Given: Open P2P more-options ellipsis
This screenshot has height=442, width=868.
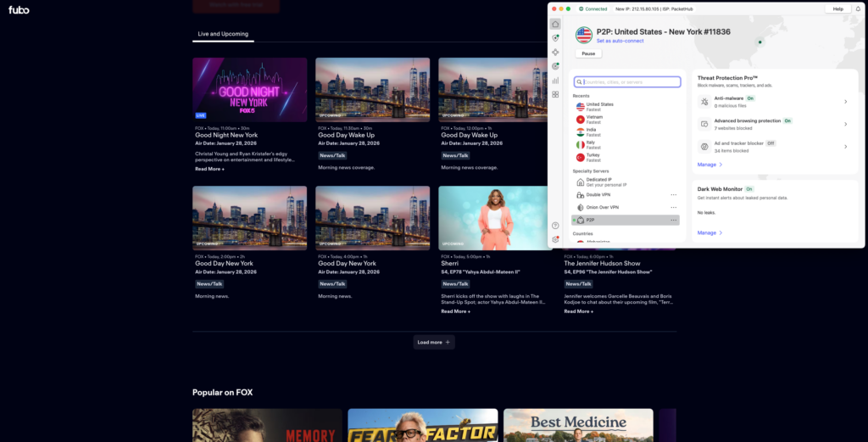Looking at the screenshot, I should click(674, 221).
